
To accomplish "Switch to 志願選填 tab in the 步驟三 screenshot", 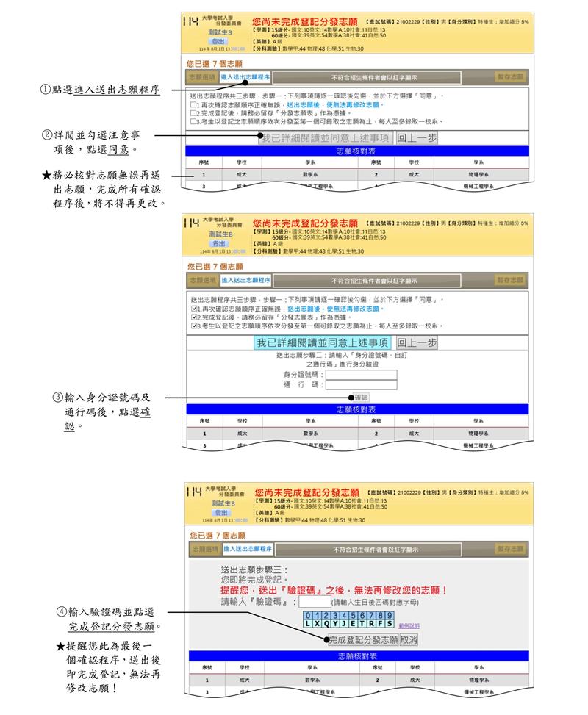I will [205, 549].
